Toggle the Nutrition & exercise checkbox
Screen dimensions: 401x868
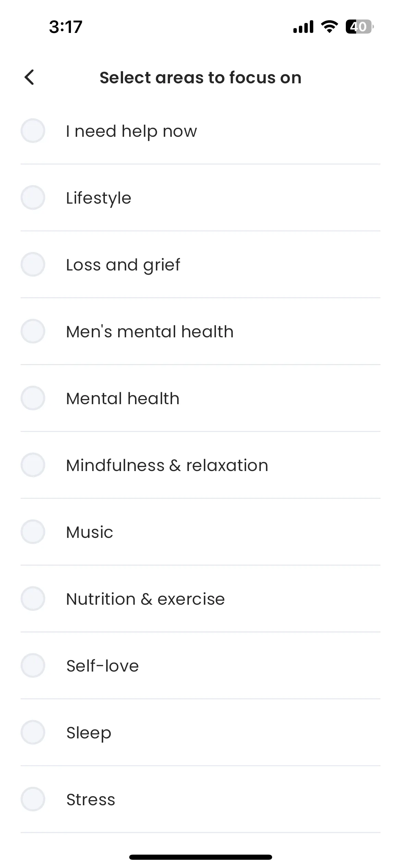(33, 599)
